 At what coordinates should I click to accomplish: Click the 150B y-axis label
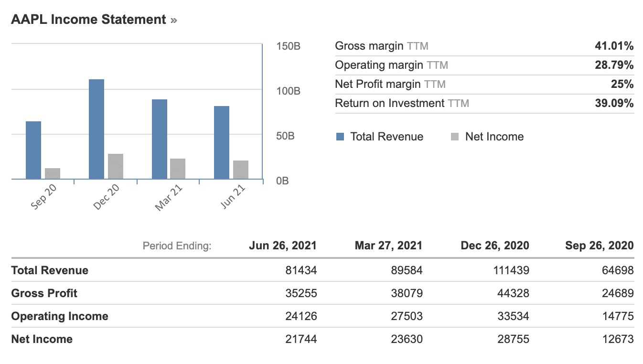coord(289,46)
